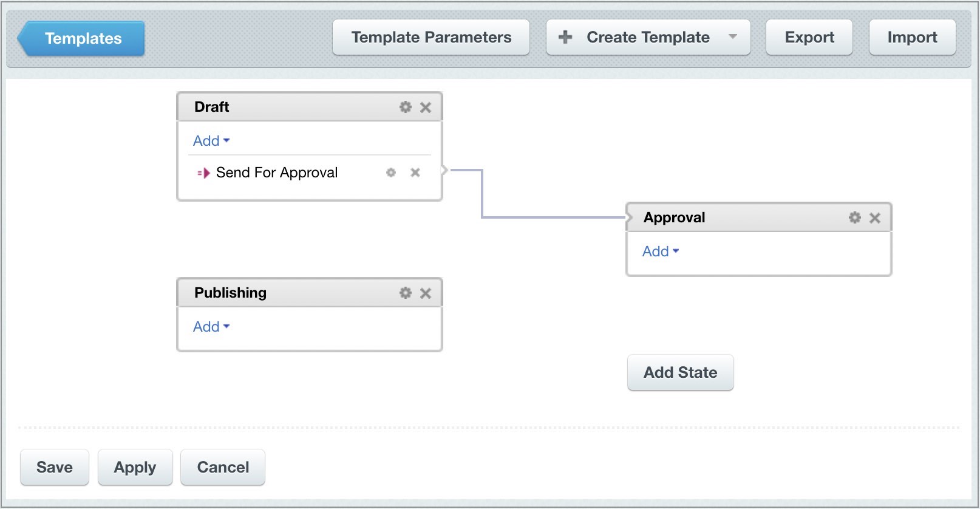Open settings gear for Draft state
This screenshot has width=980, height=509.
(x=406, y=107)
